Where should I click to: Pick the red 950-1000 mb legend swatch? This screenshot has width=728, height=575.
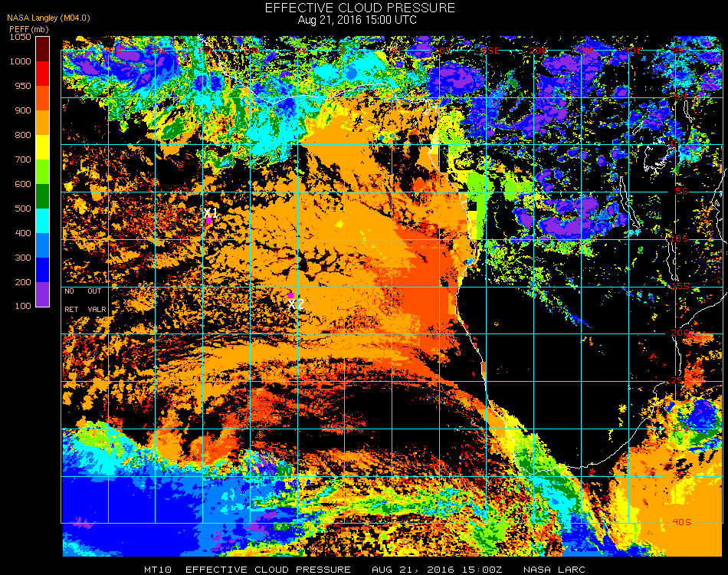42,74
